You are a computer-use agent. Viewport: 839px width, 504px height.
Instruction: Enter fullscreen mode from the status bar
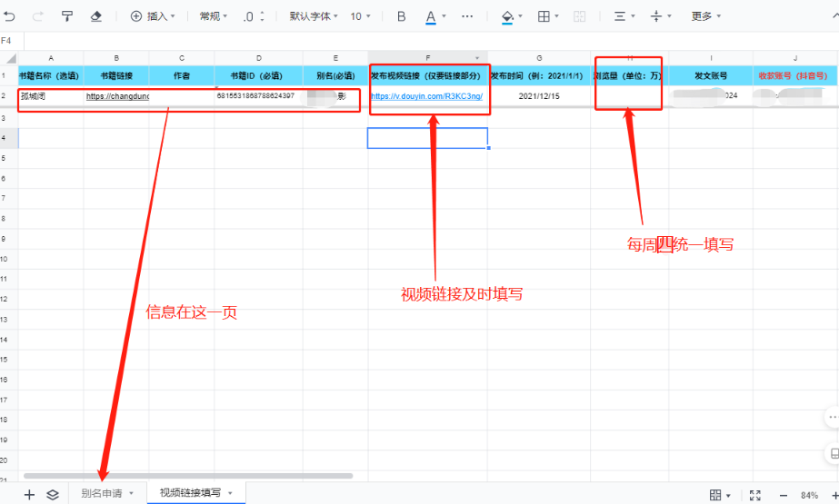pyautogui.click(x=754, y=495)
